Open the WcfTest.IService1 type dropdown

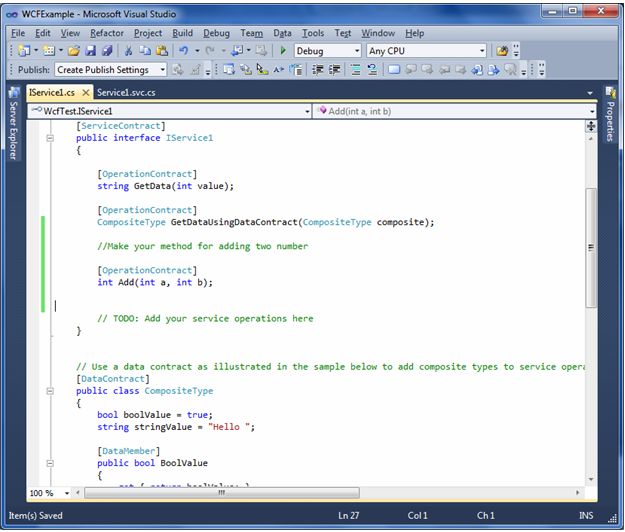click(307, 111)
